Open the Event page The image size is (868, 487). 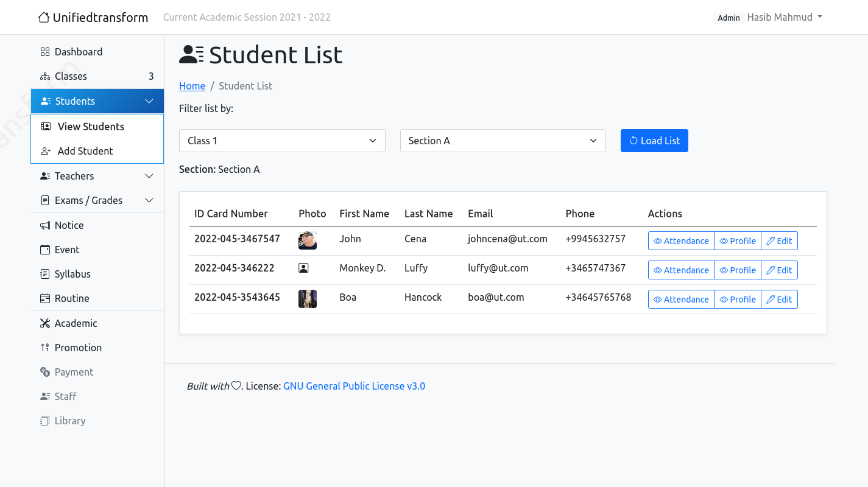97,250
